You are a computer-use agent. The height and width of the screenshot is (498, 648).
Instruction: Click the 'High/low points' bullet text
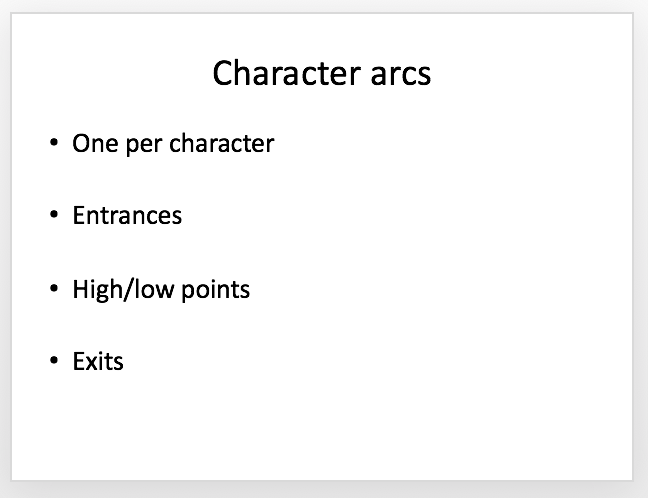161,289
